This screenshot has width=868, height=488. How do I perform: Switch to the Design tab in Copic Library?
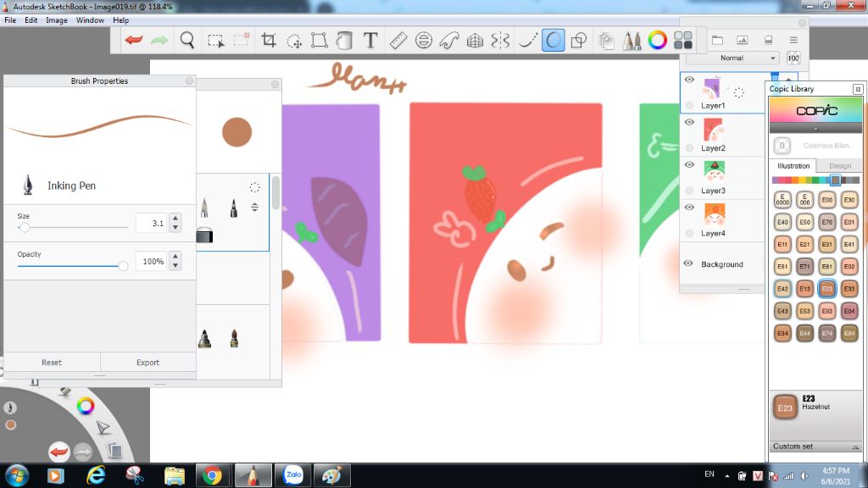pos(840,165)
